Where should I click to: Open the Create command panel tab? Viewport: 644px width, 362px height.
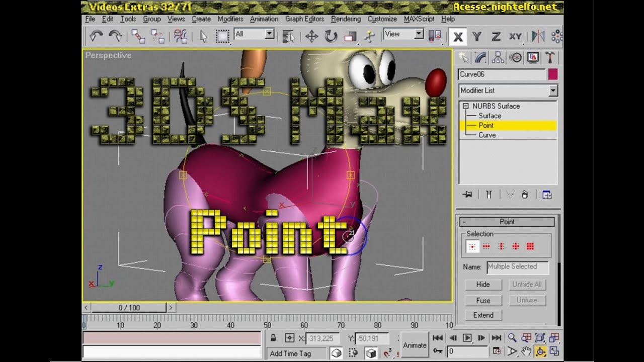(463, 57)
